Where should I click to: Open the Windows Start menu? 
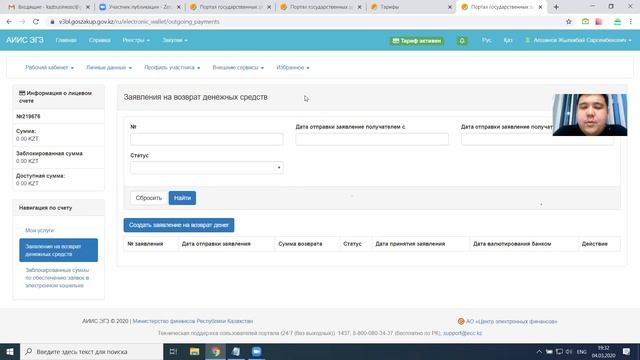pyautogui.click(x=10, y=351)
